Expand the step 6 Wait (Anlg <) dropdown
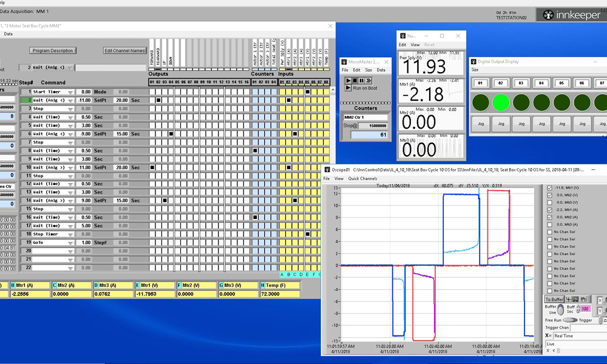 point(70,134)
